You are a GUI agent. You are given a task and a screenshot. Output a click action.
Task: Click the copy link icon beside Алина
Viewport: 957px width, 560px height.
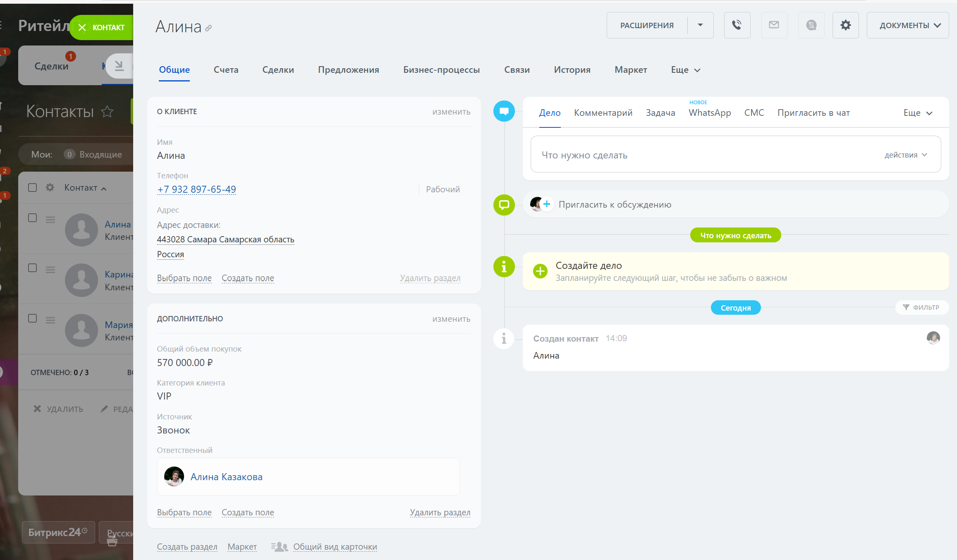click(x=208, y=28)
